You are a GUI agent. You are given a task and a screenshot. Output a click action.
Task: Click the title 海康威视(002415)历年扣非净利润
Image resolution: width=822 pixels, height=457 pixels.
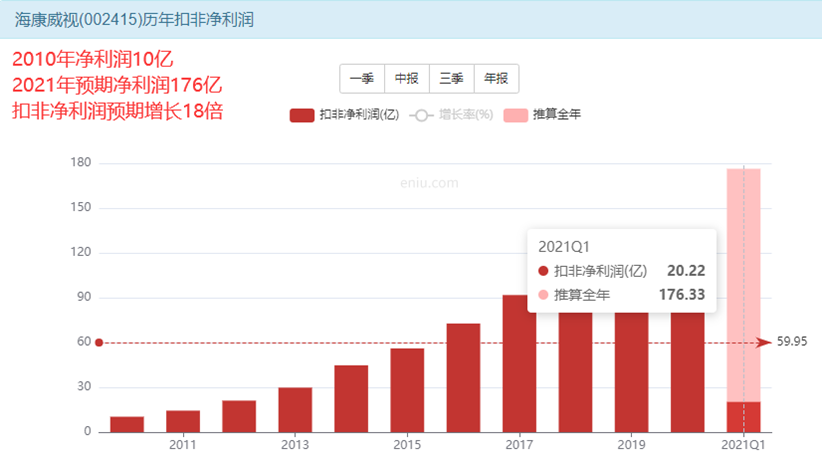click(x=134, y=19)
